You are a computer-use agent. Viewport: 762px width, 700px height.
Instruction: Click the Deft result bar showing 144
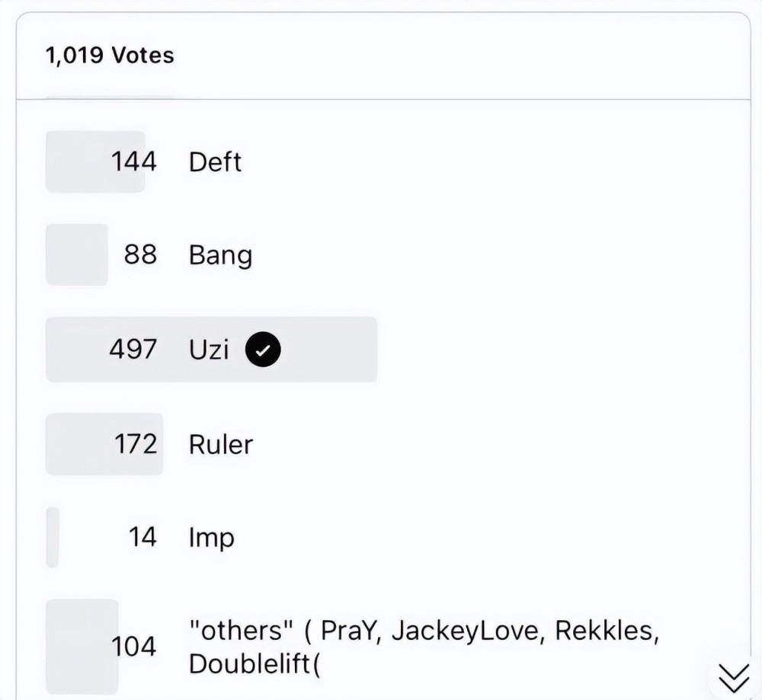pyautogui.click(x=76, y=161)
